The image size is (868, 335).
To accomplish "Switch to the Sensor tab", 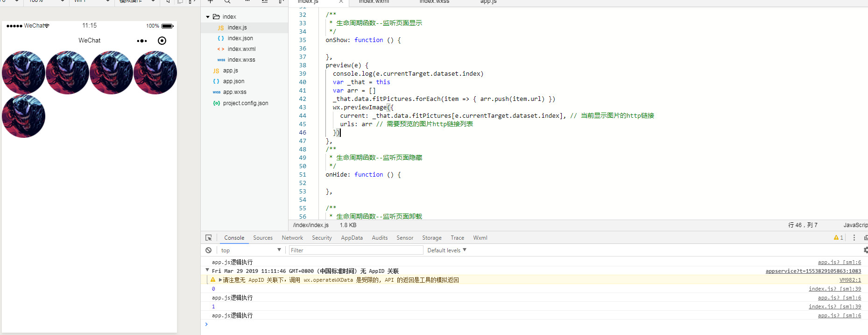I will click(x=405, y=238).
